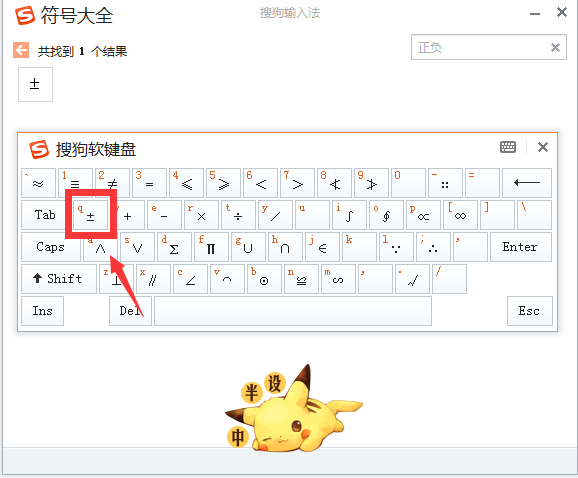Image resolution: width=578 pixels, height=478 pixels.
Task: Close the 搜狗软键盘 panel
Action: (543, 147)
